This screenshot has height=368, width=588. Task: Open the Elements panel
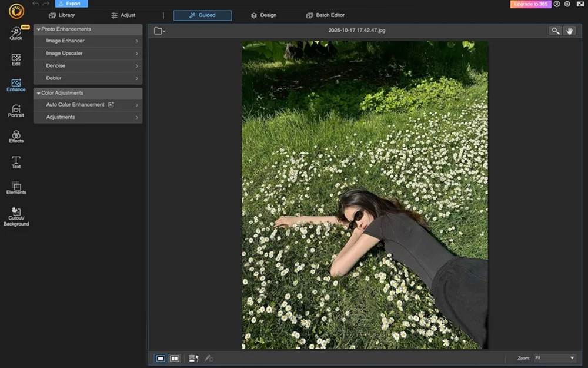click(x=16, y=188)
